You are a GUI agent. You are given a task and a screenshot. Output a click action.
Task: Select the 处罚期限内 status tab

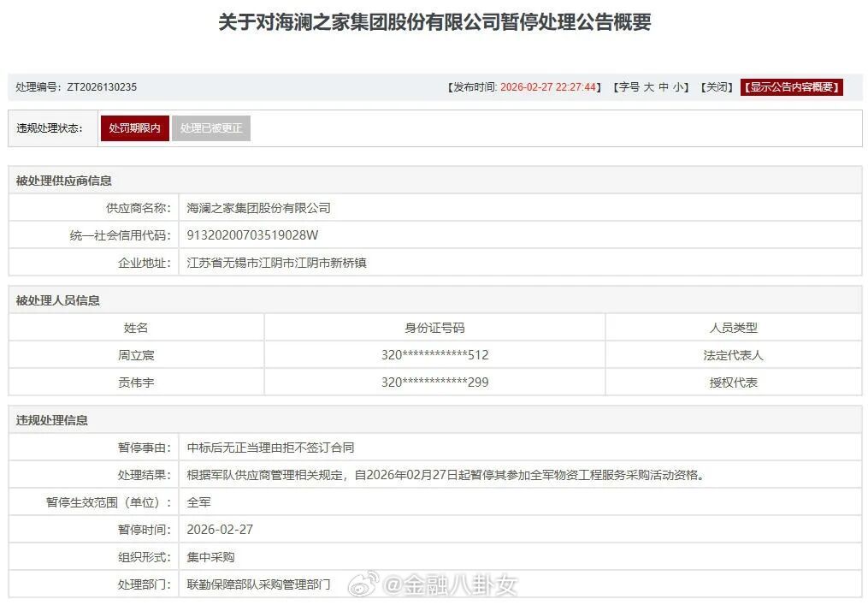pyautogui.click(x=134, y=128)
